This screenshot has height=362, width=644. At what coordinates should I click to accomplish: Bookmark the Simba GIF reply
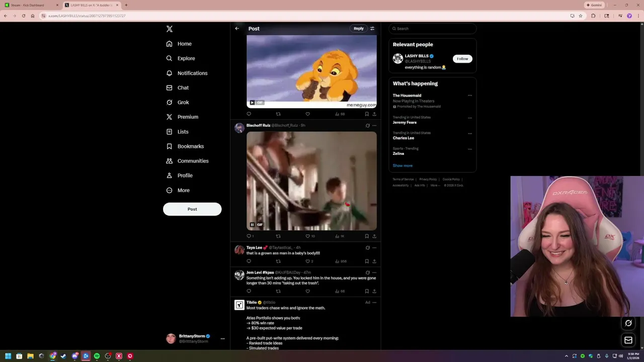(367, 114)
